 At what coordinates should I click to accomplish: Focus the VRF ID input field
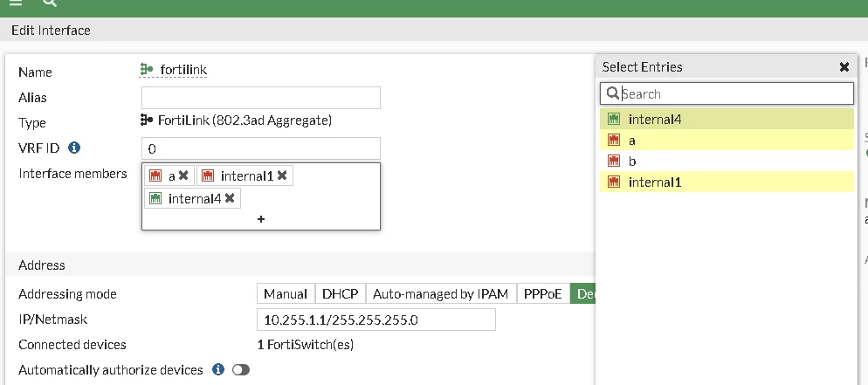coord(261,148)
